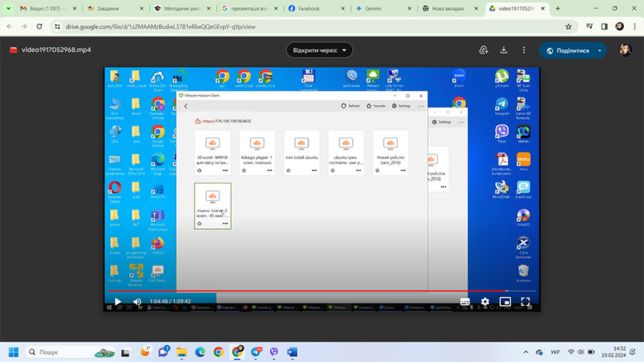Add shortcut to Drive icon
Screen dimensions: 644x362
(x=484, y=50)
